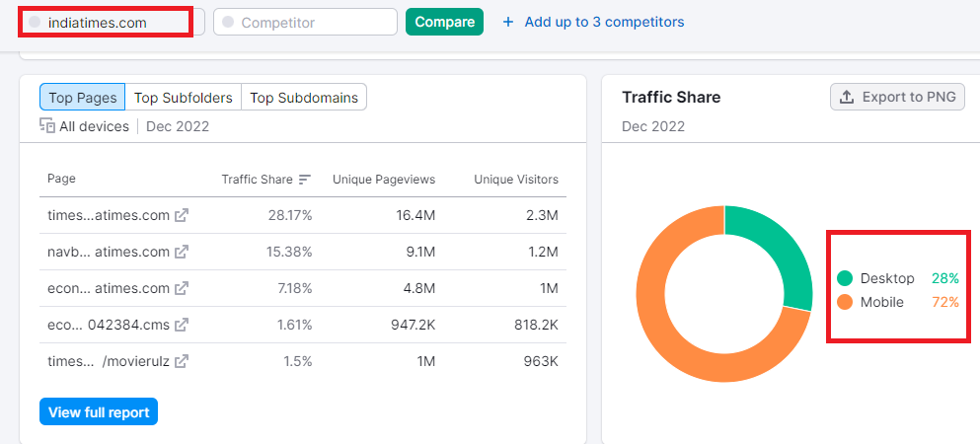Click the 28.17% traffic share value
The width and height of the screenshot is (980, 444).
click(290, 215)
